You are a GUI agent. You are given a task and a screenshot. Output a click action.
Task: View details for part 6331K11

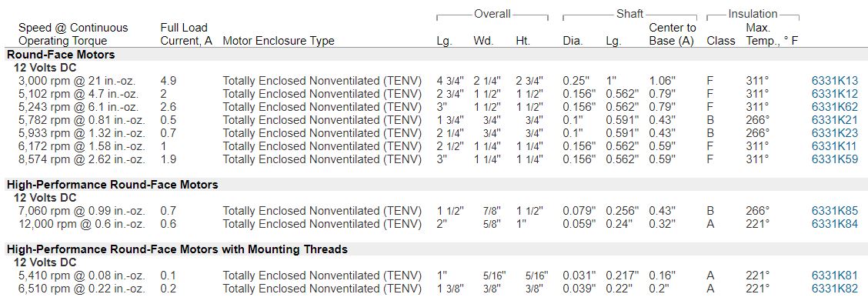(x=834, y=147)
